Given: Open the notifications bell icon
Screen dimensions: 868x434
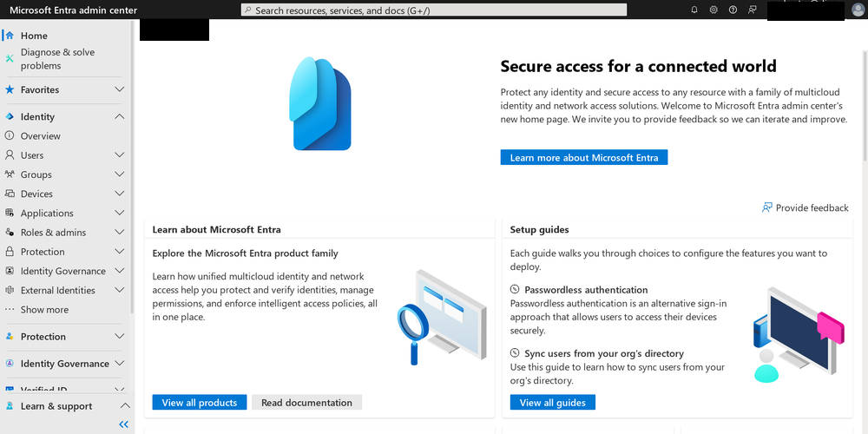Looking at the screenshot, I should pos(694,10).
